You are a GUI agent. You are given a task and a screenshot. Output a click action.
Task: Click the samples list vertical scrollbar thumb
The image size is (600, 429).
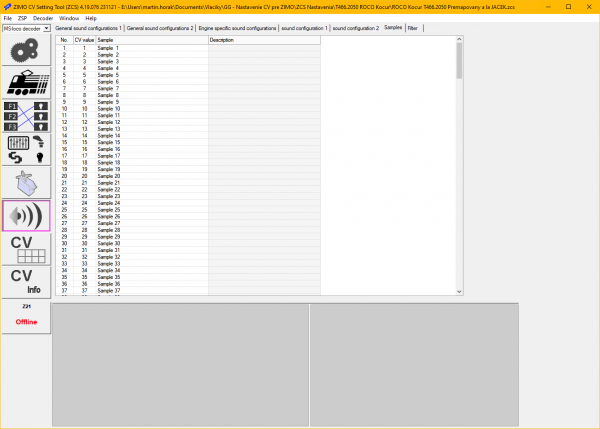pos(459,60)
